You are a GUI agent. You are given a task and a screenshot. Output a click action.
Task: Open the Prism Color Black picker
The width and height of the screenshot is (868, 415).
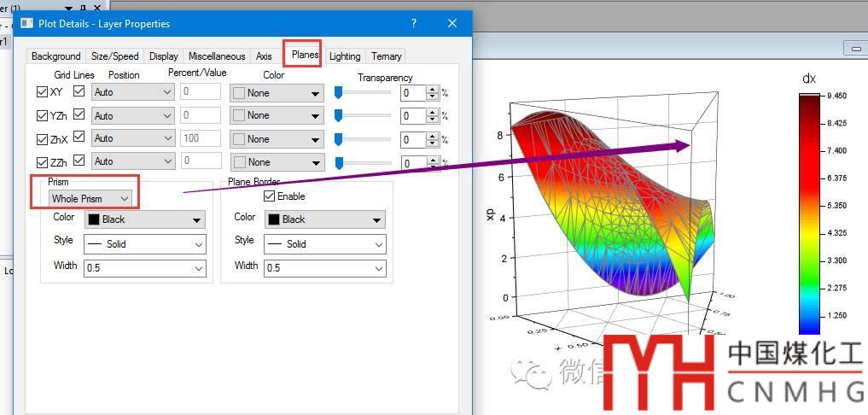(x=144, y=219)
